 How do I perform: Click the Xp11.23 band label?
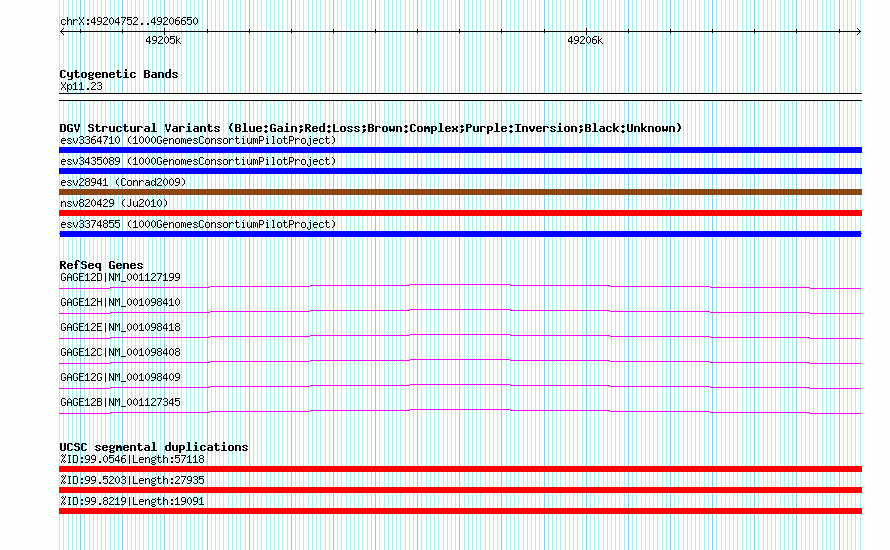tap(81, 86)
